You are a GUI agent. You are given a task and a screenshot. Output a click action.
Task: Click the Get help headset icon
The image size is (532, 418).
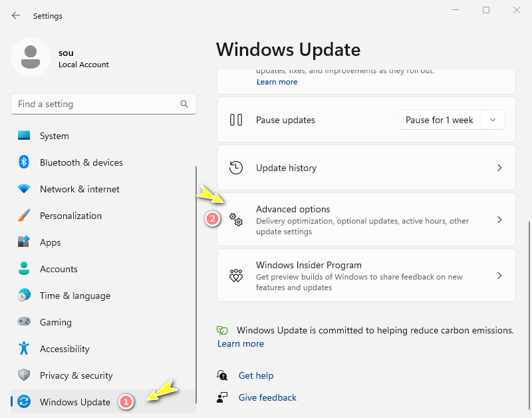click(x=222, y=375)
